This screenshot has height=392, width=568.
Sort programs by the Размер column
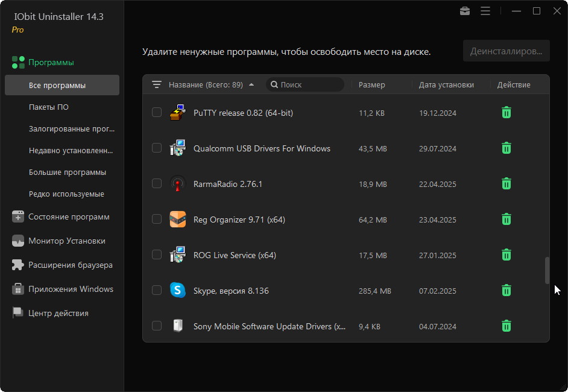371,85
